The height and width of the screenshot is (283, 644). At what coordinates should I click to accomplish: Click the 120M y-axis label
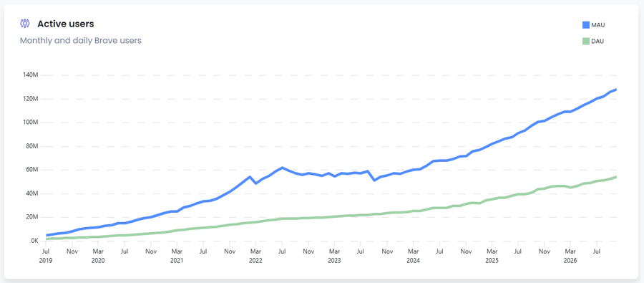pyautogui.click(x=31, y=99)
